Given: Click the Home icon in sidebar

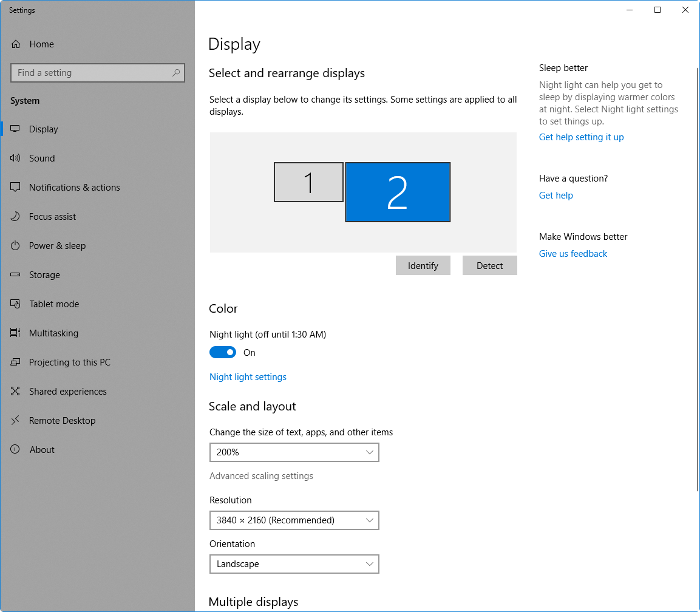Looking at the screenshot, I should [x=16, y=44].
